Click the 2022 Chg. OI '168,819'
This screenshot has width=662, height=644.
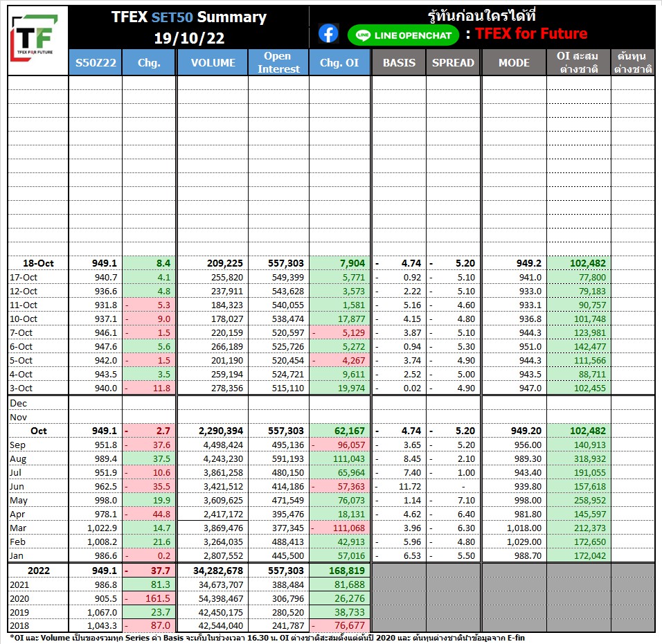tap(347, 571)
